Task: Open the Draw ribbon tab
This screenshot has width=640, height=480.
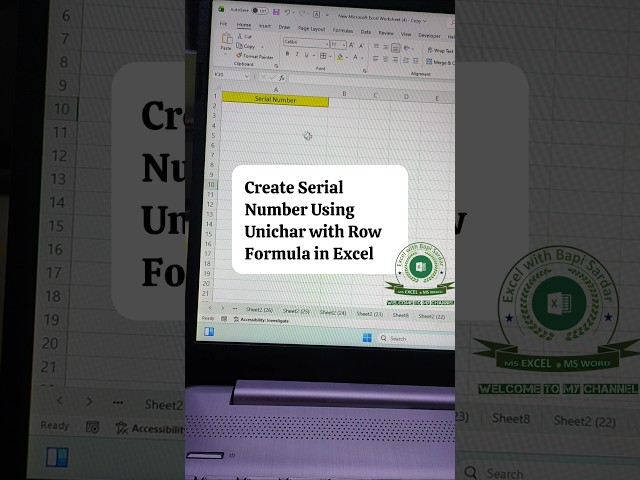Action: (284, 27)
